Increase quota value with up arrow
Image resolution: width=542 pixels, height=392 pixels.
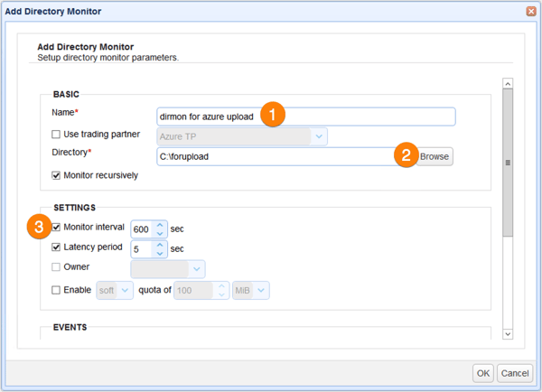coord(221,286)
